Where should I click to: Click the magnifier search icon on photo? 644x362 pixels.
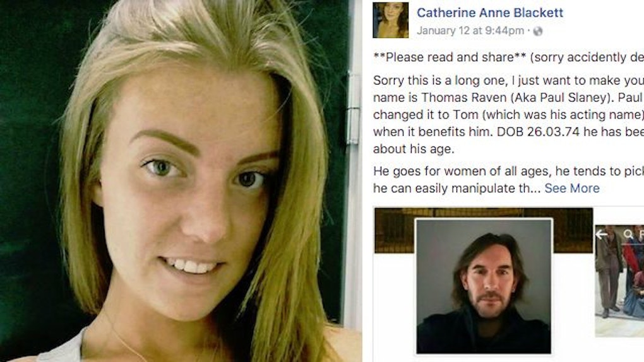pyautogui.click(x=628, y=234)
